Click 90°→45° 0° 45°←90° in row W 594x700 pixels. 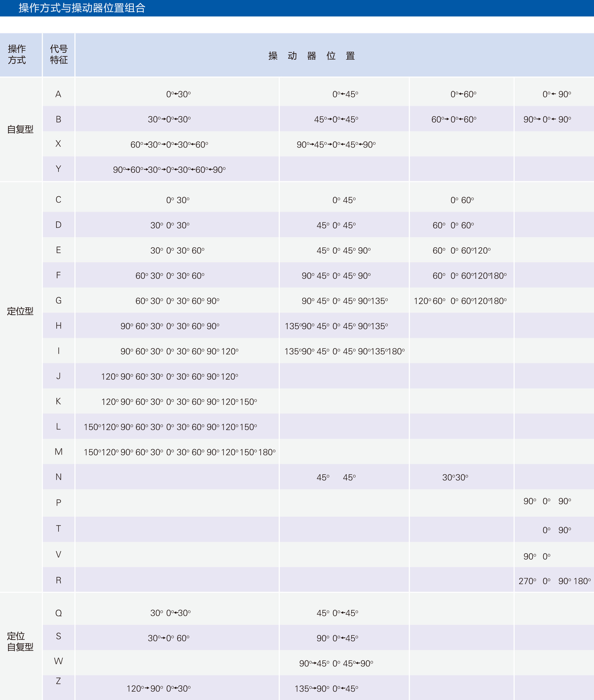(x=336, y=664)
